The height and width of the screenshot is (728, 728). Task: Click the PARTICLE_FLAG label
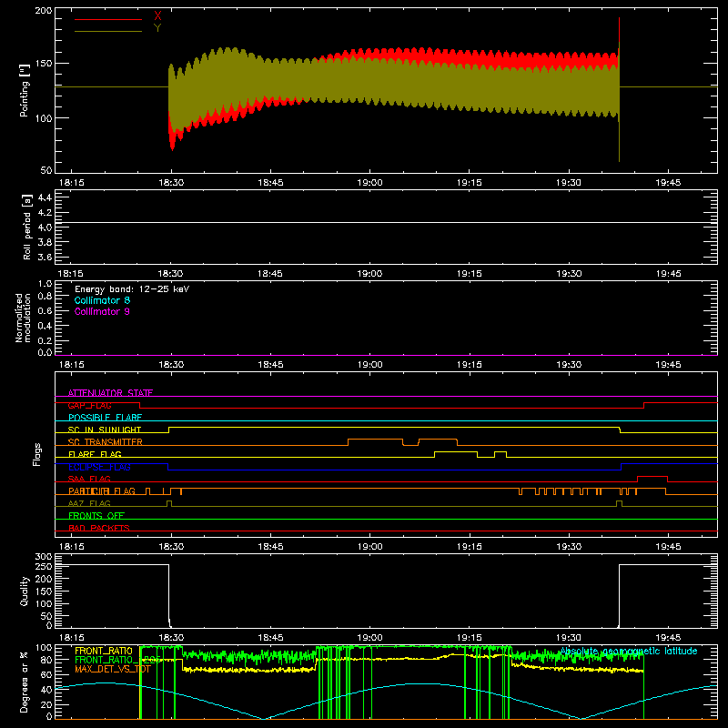point(102,491)
